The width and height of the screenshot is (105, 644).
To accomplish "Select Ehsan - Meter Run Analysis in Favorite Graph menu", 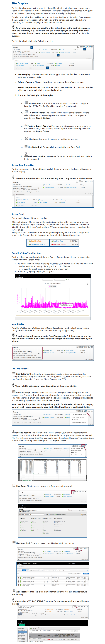I will 79,422.
